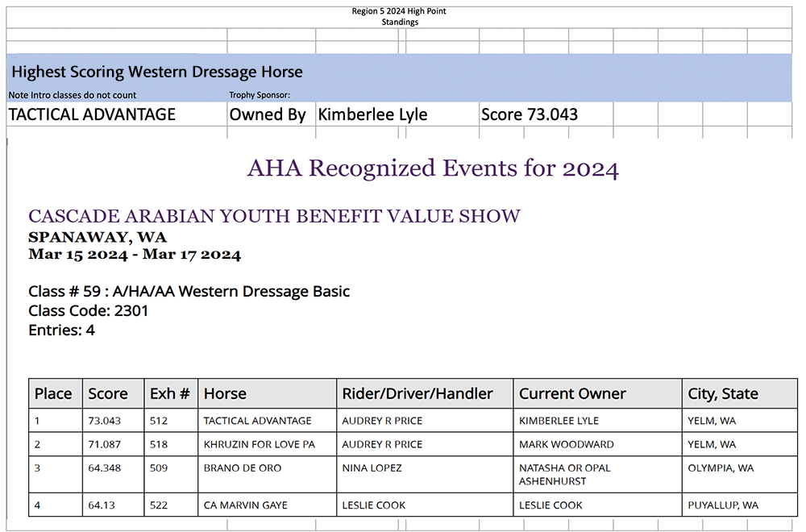806x532 pixels.
Task: Select 'KHRUZIN FOR LOVE PA' horse cell
Action: pyautogui.click(x=268, y=444)
